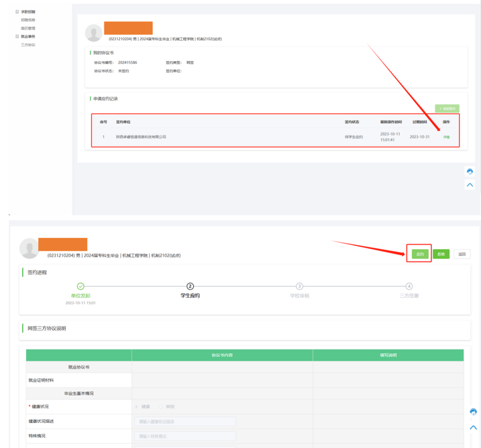
Task: Click the 应约 accept button
Action: pos(420,254)
